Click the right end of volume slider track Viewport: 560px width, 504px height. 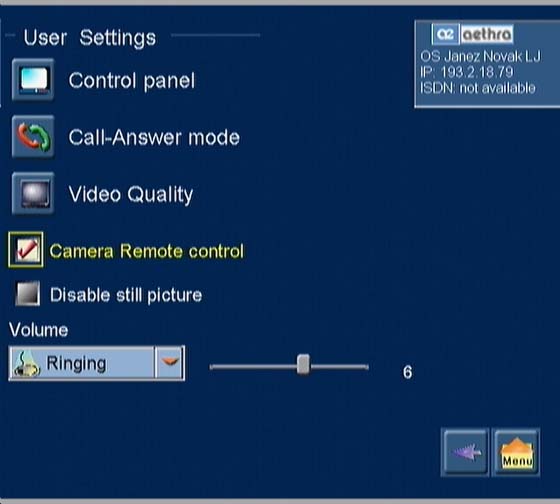coord(365,367)
